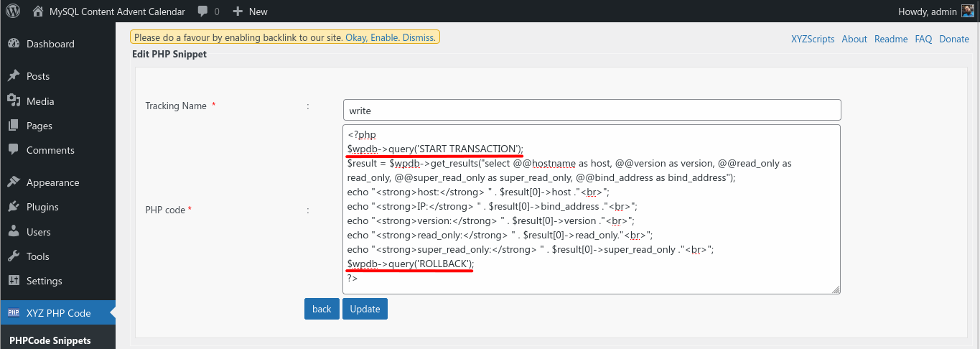The width and height of the screenshot is (980, 349).
Task: Open the WordPress logo menu
Action: 13,11
